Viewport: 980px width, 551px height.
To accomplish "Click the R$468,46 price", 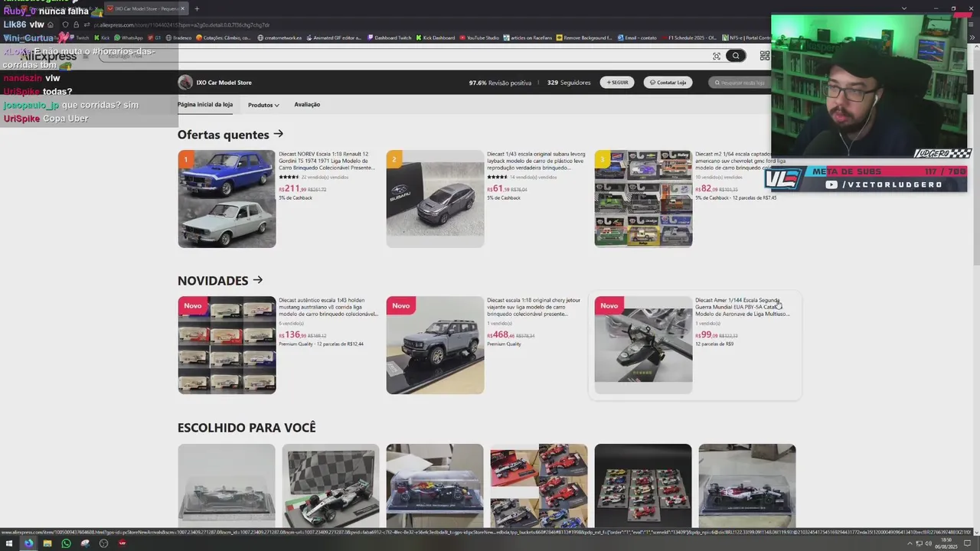I will [500, 335].
